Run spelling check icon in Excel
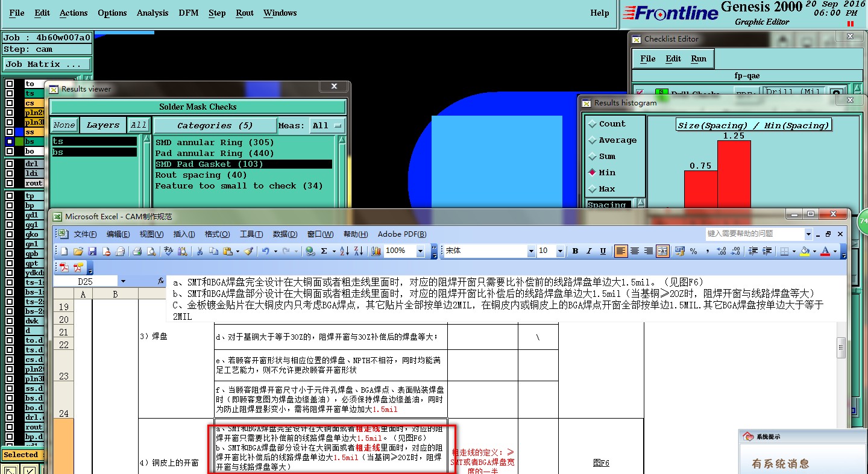 (168, 251)
